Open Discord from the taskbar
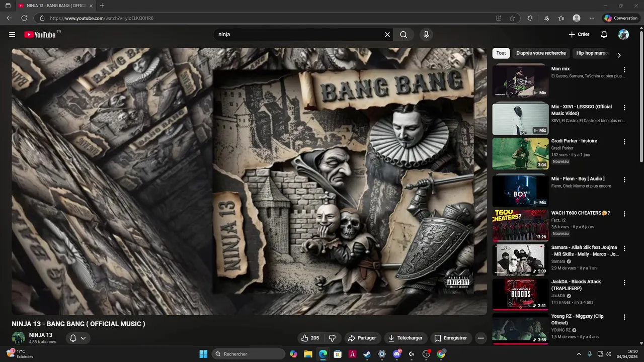The height and width of the screenshot is (362, 644). pos(397,354)
